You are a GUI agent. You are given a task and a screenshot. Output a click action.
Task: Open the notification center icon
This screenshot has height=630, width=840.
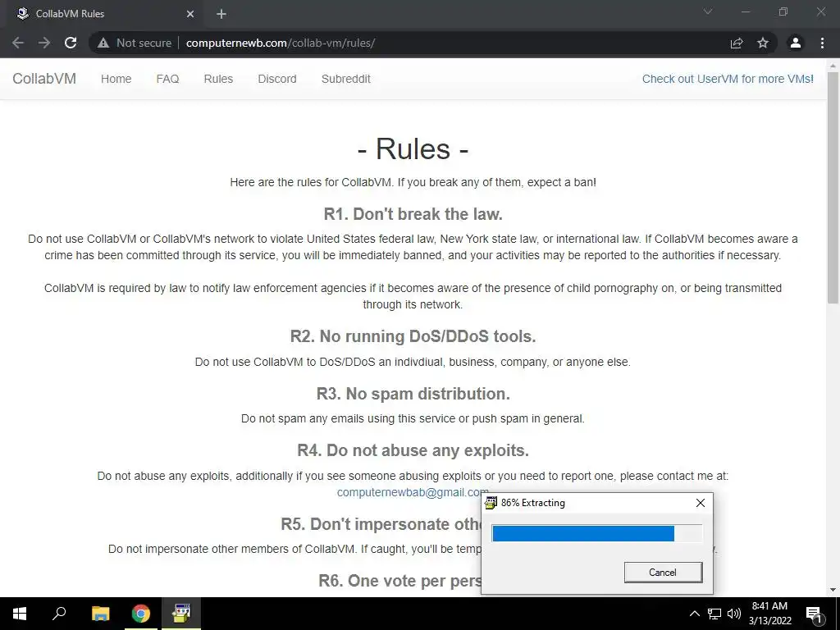click(814, 614)
